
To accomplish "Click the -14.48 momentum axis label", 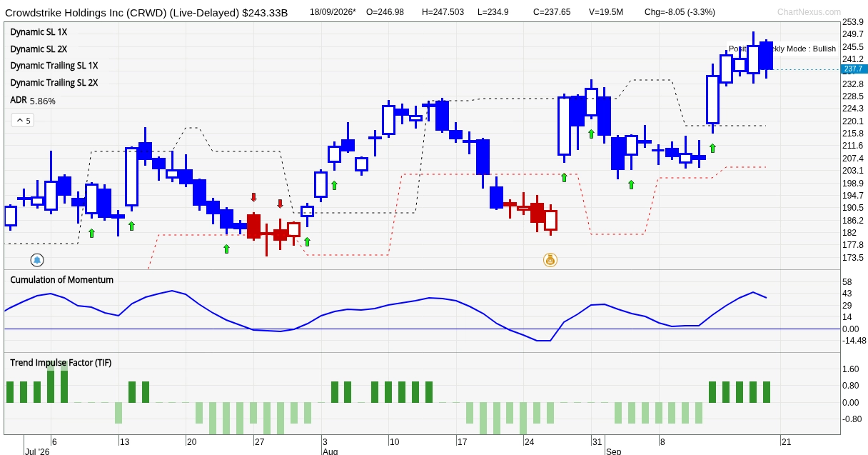I will (854, 341).
